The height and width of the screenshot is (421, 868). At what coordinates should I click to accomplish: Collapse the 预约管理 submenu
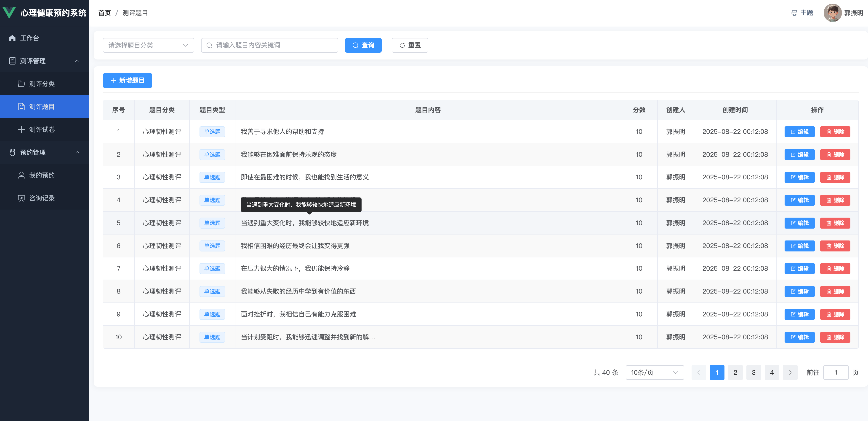click(x=77, y=152)
